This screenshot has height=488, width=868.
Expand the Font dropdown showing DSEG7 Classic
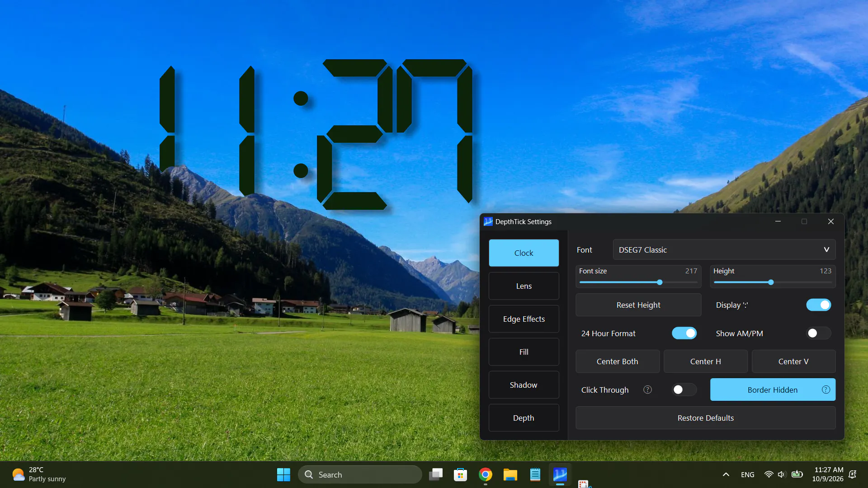(724, 250)
